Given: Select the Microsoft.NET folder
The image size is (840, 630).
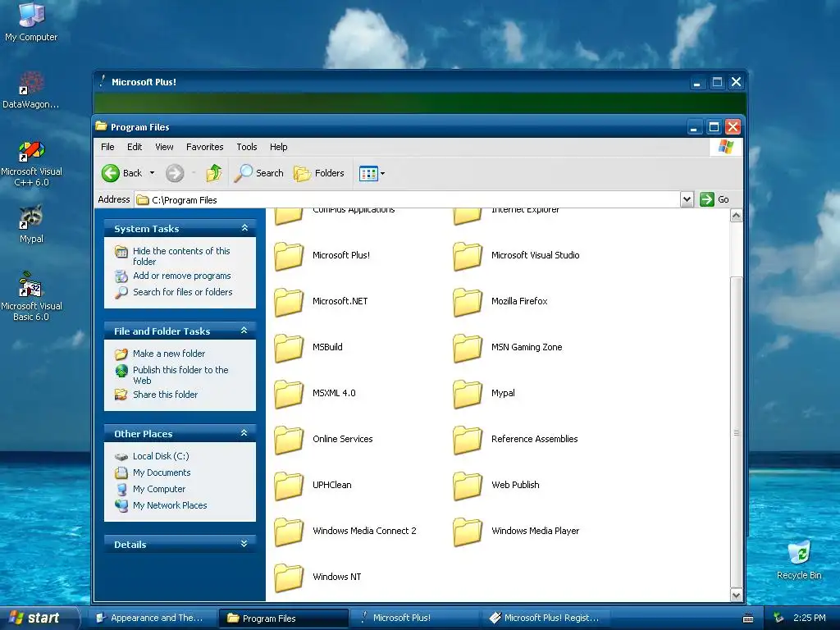Looking at the screenshot, I should (322, 302).
